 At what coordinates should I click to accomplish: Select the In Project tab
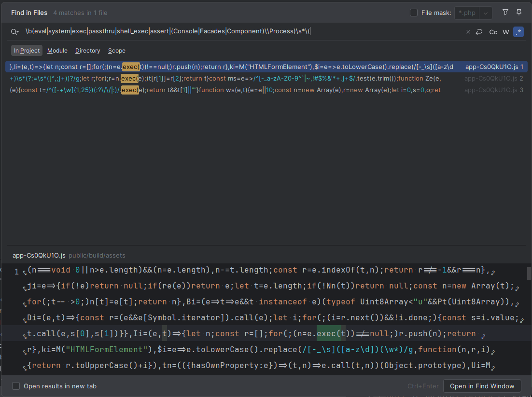click(x=27, y=51)
